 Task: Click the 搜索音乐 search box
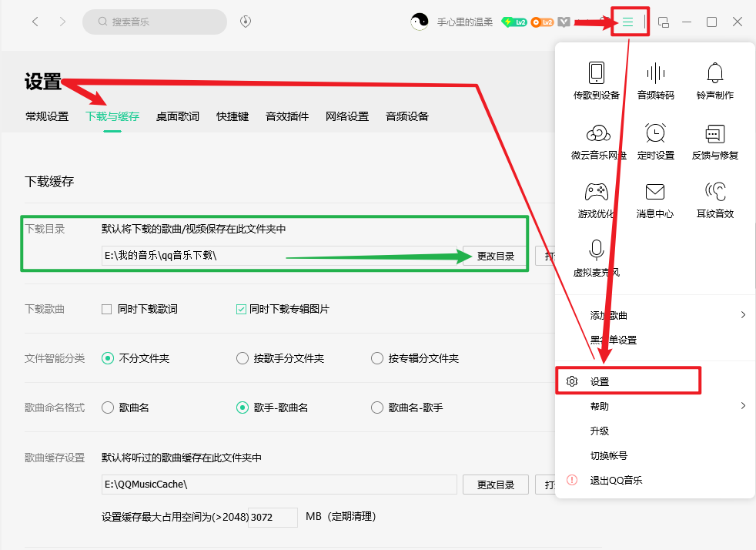pyautogui.click(x=155, y=22)
